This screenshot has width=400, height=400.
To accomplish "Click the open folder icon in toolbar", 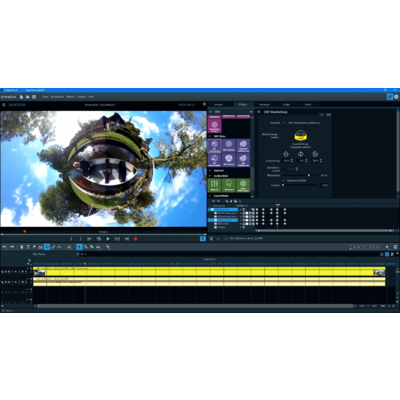I will coord(27,97).
